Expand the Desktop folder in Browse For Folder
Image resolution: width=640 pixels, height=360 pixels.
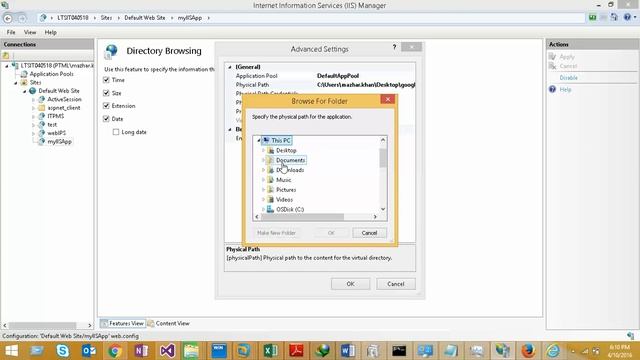tap(264, 150)
